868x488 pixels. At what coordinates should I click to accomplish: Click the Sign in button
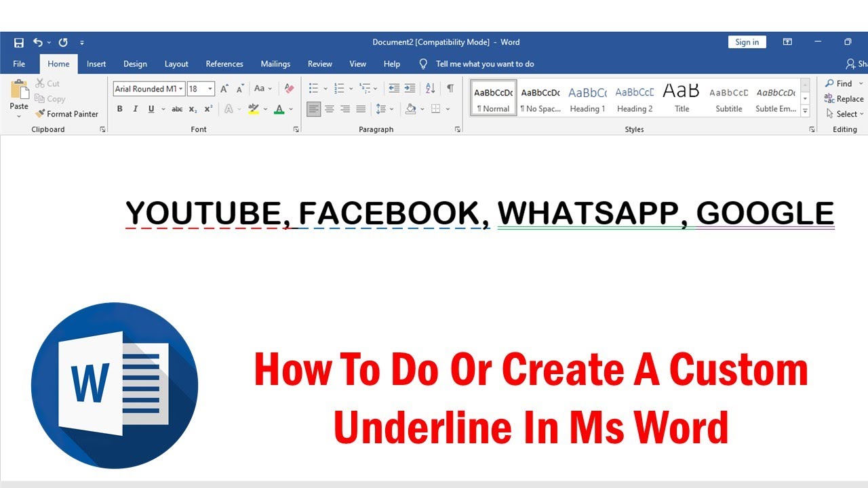(747, 42)
